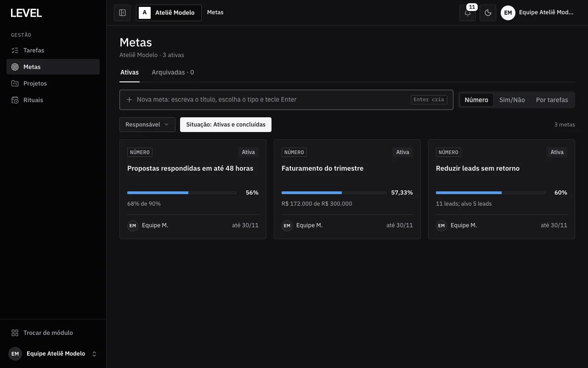The image size is (588, 368).
Task: Open the Situação: Ativas e concluídas filter
Action: (x=226, y=125)
